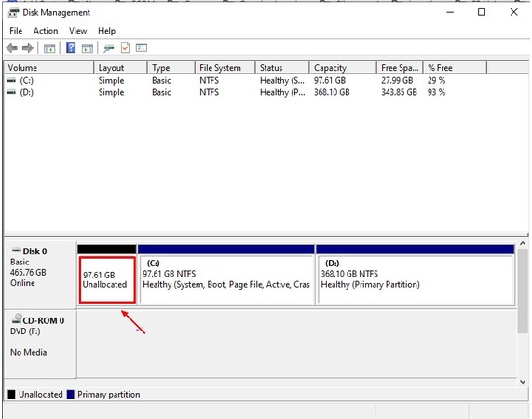Maximize the Disk Management window
This screenshot has width=532, height=419.
[482, 12]
